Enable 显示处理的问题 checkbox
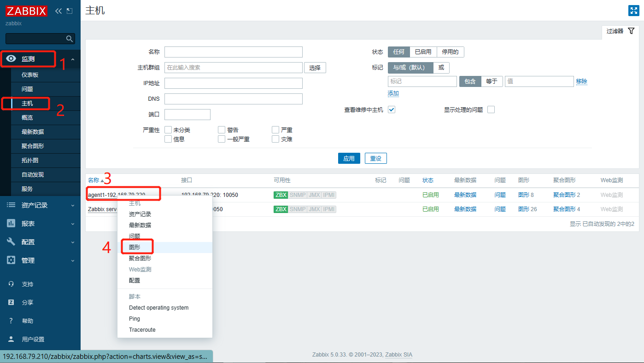This screenshot has height=363, width=644. pos(491,109)
